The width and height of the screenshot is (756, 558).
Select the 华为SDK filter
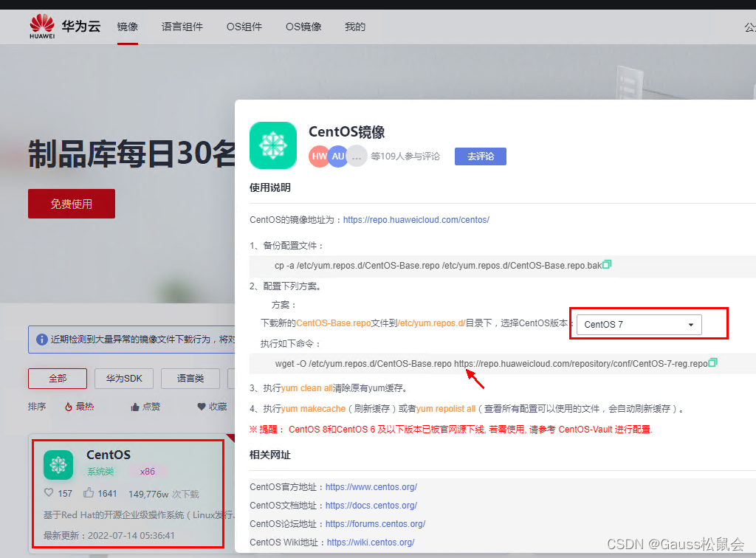click(124, 378)
